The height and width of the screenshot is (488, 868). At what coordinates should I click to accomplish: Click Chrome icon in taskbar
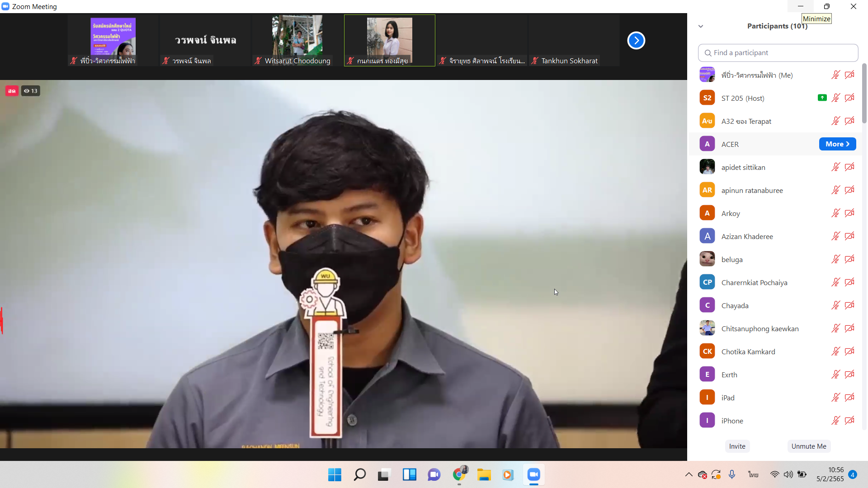(x=459, y=474)
